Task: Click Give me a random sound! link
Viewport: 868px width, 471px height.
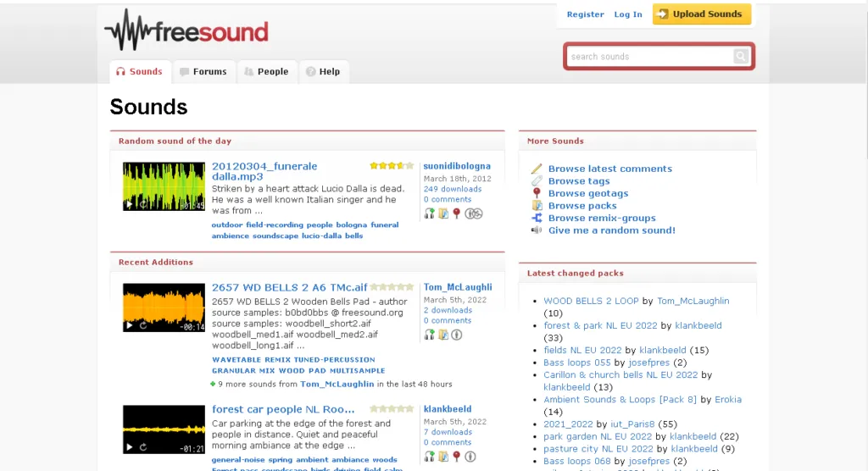Action: pos(612,230)
